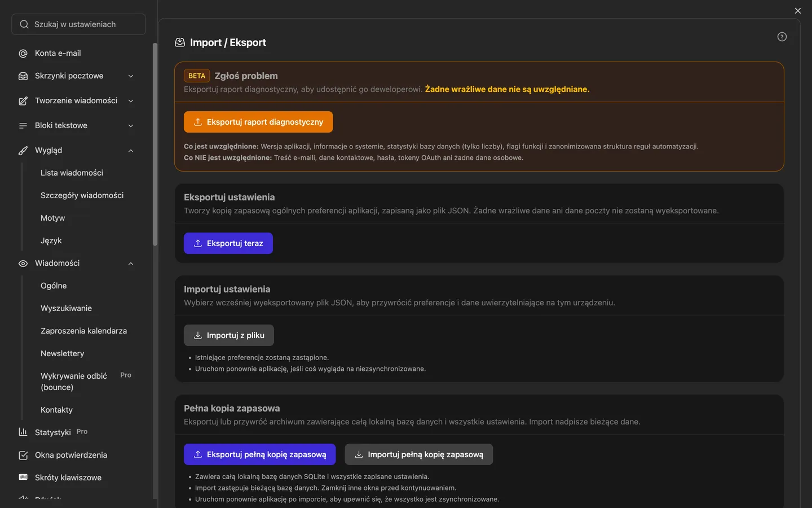
Task: Click the Skrzynki pocztowe inbox icon
Action: [23, 76]
